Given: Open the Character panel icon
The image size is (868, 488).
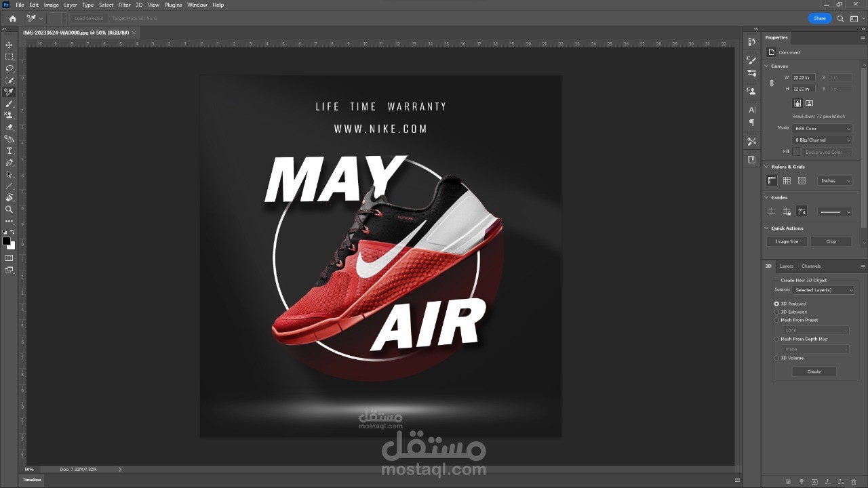Looking at the screenshot, I should 751,110.
